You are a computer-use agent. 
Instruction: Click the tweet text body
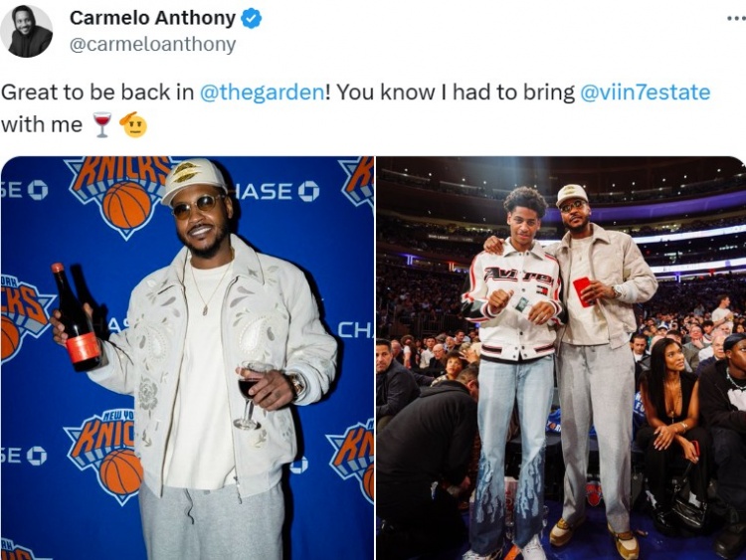pos(355,108)
